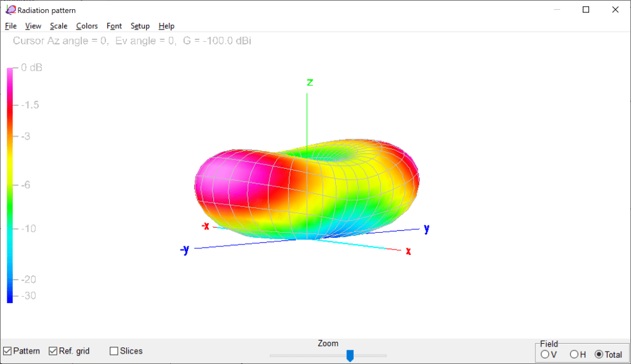Maximize the Radiation pattern window
The width and height of the screenshot is (631, 364).
coord(586,10)
